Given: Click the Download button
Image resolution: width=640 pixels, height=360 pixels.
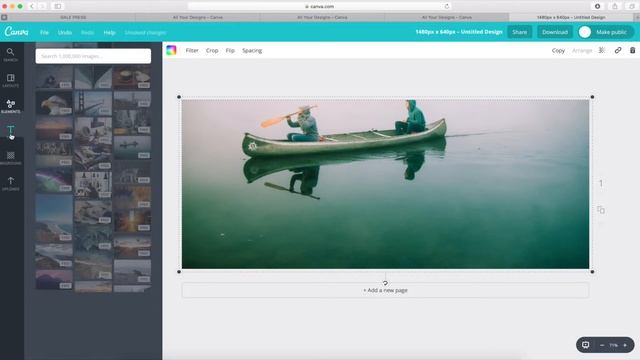Looking at the screenshot, I should click(x=555, y=32).
